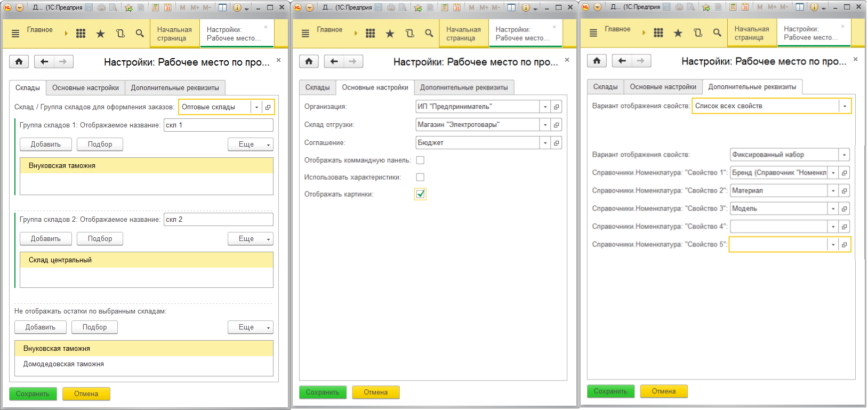Expand the Список всех свойств dropdown
This screenshot has width=868, height=410.
[845, 106]
